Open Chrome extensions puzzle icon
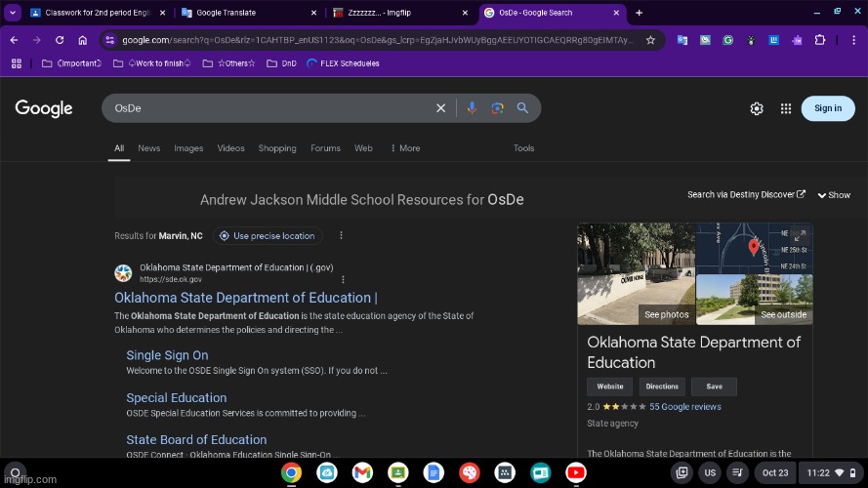This screenshot has width=868, height=488. (819, 40)
